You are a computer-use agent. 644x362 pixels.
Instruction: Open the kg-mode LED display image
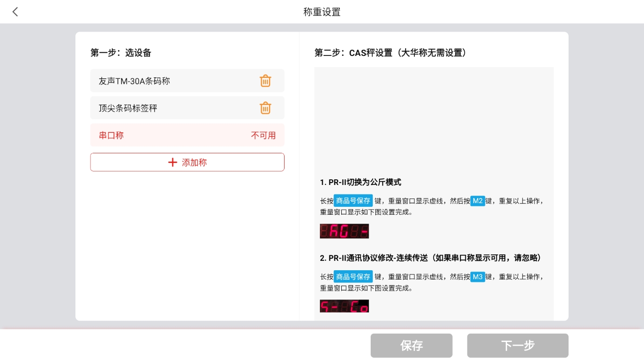click(344, 231)
